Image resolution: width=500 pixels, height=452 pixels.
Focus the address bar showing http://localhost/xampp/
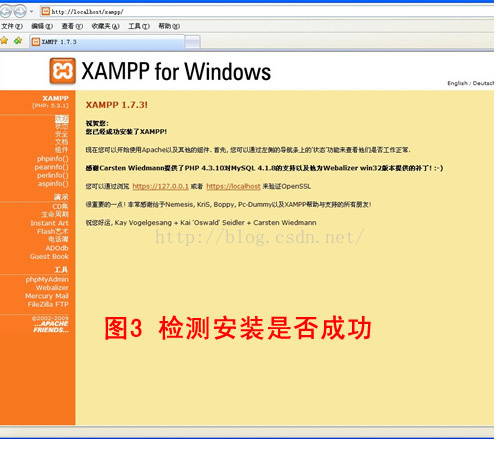coord(267,12)
